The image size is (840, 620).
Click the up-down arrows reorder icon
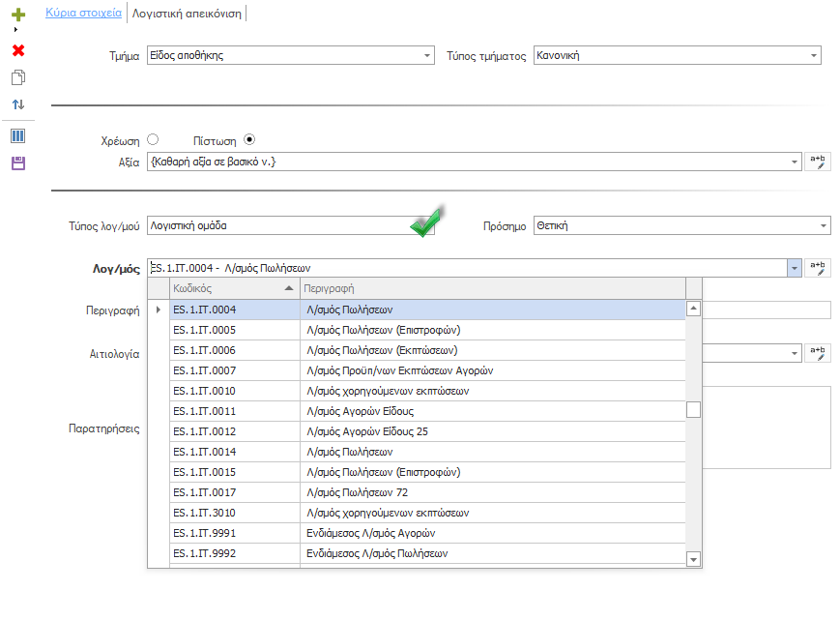18,104
